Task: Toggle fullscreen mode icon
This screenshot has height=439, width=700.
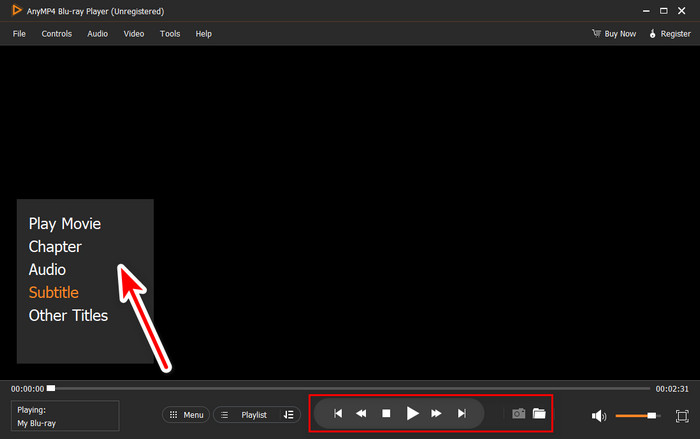Action: pos(682,416)
